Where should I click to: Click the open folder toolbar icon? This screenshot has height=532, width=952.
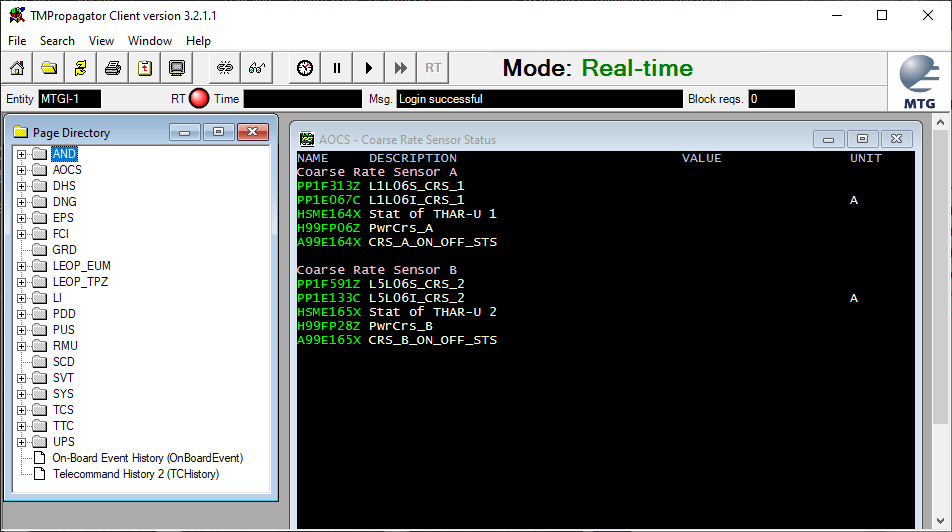click(49, 68)
